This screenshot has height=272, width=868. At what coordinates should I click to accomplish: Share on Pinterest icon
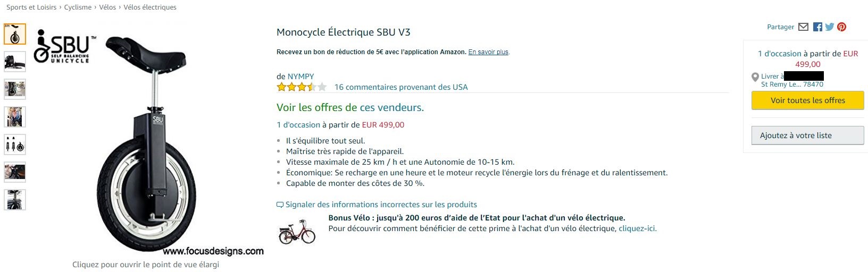click(841, 27)
